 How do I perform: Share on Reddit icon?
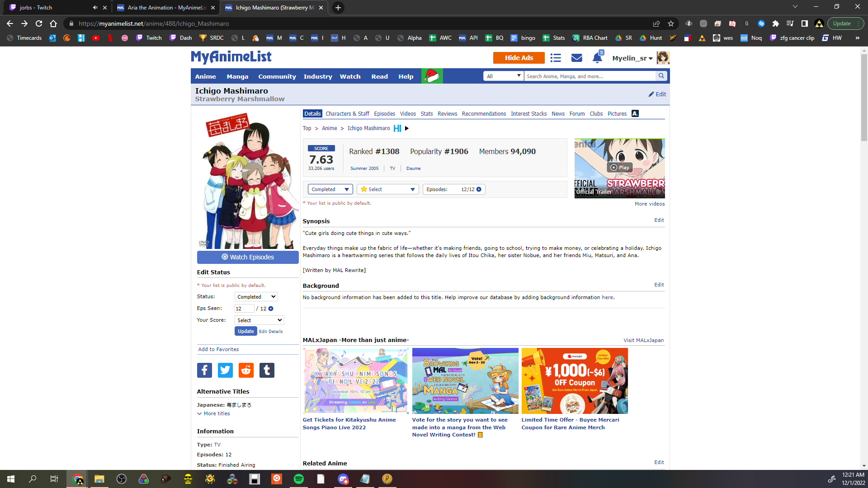[x=246, y=370]
